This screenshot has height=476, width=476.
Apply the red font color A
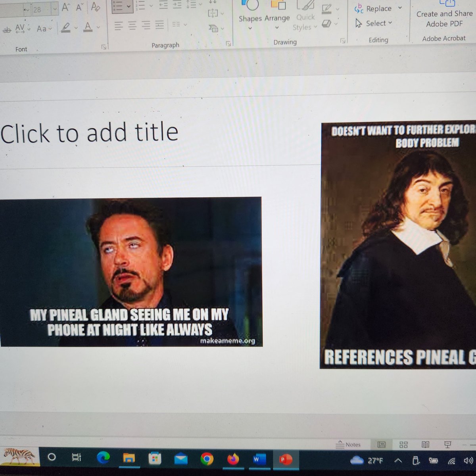click(88, 27)
